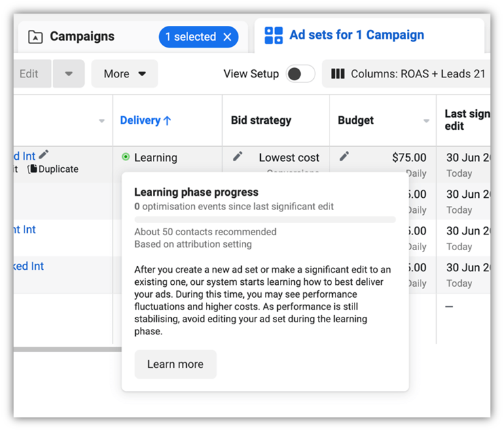Image resolution: width=504 pixels, height=431 pixels.
Task: Click the Learning delivery status text
Action: pyautogui.click(x=156, y=158)
